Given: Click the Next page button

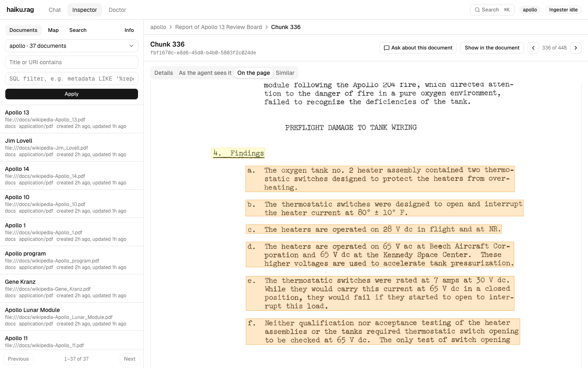Looking at the screenshot, I should pos(130,359).
